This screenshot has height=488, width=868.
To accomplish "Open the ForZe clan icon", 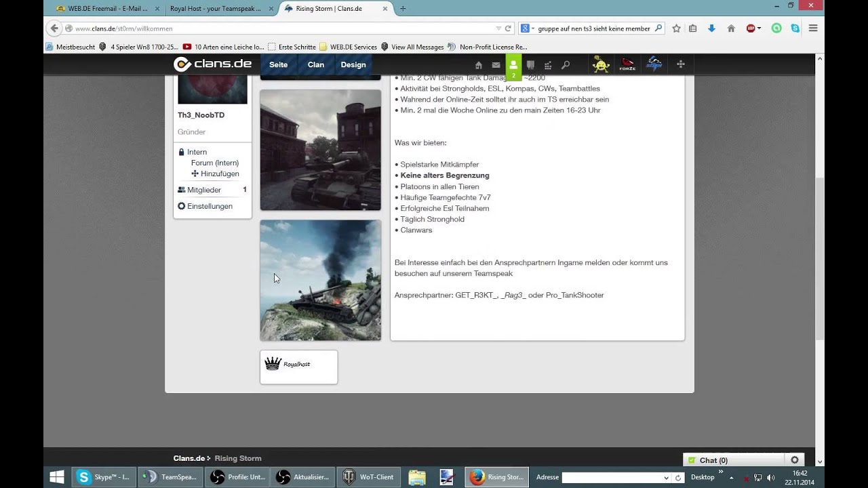I will coord(627,64).
